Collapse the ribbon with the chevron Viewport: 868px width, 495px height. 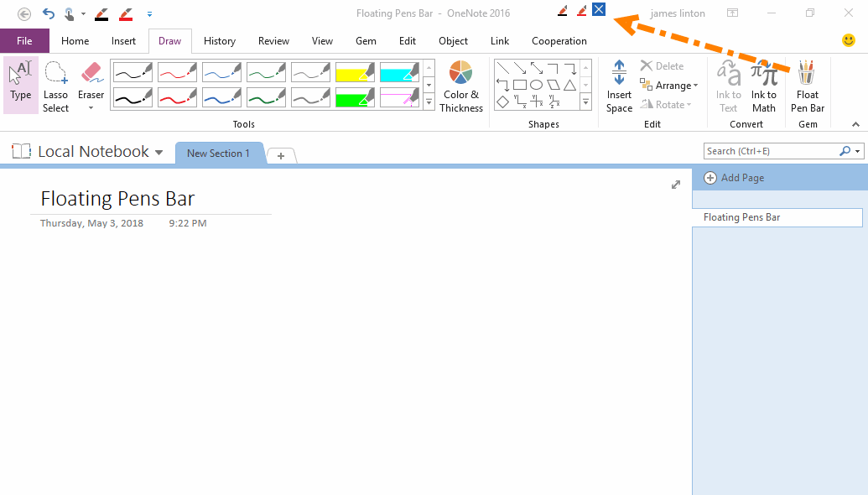click(x=855, y=124)
